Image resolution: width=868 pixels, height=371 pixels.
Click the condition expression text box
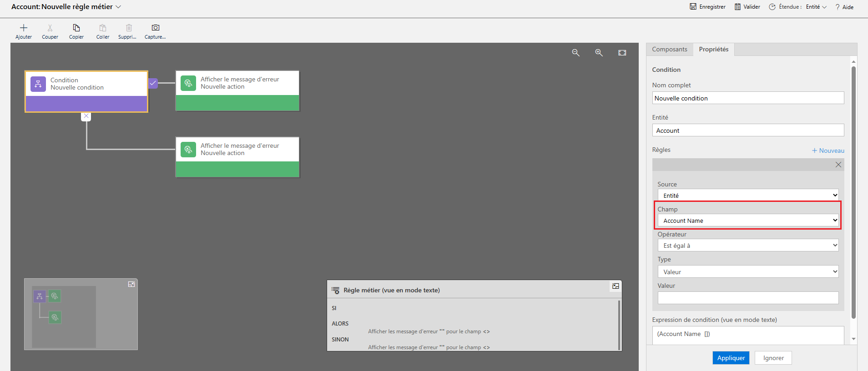point(748,336)
